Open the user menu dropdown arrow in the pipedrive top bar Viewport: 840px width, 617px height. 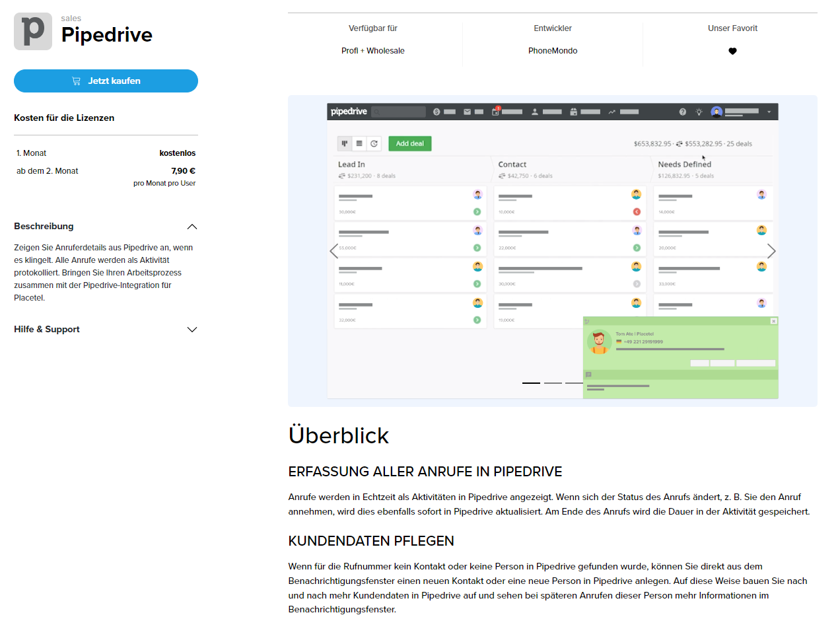(x=769, y=112)
